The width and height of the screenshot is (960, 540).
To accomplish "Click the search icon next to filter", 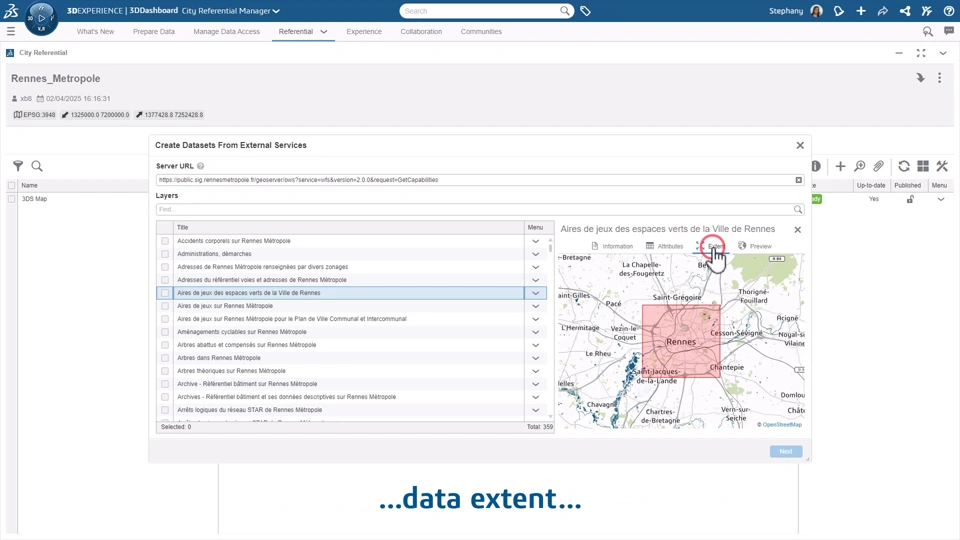I will pyautogui.click(x=37, y=166).
